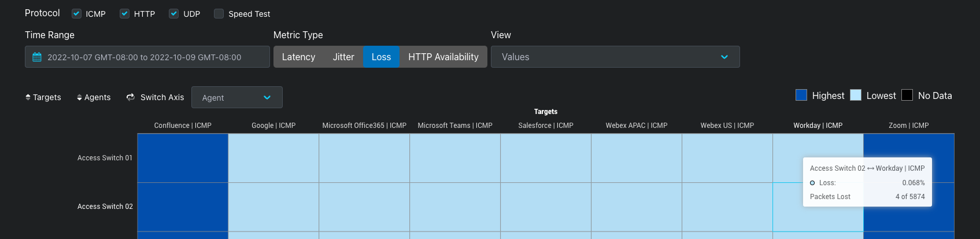The image size is (980, 239).
Task: Click the Webex APAC | ICMP header
Action: click(637, 126)
